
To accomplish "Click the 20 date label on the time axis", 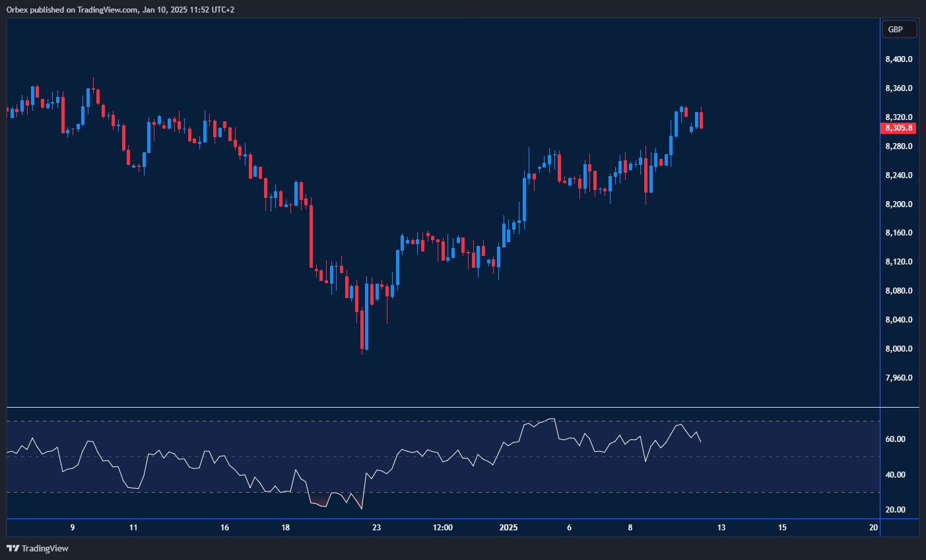I will point(873,528).
